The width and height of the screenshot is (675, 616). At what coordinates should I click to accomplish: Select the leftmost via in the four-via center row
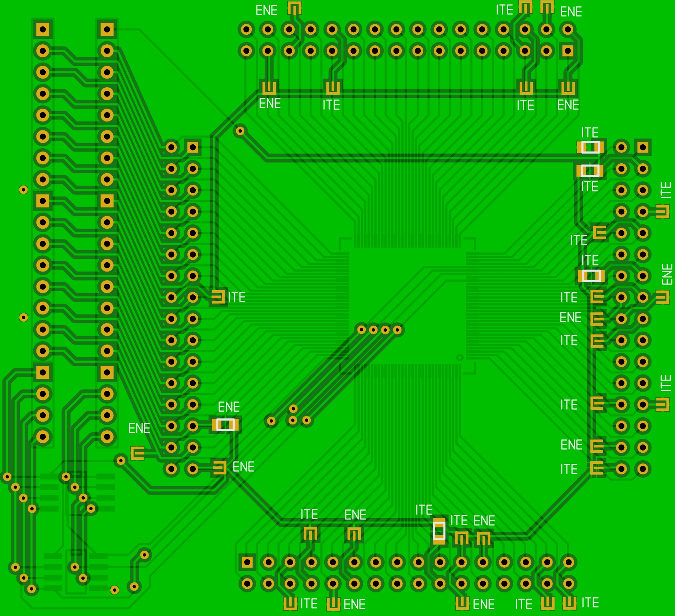[361, 329]
